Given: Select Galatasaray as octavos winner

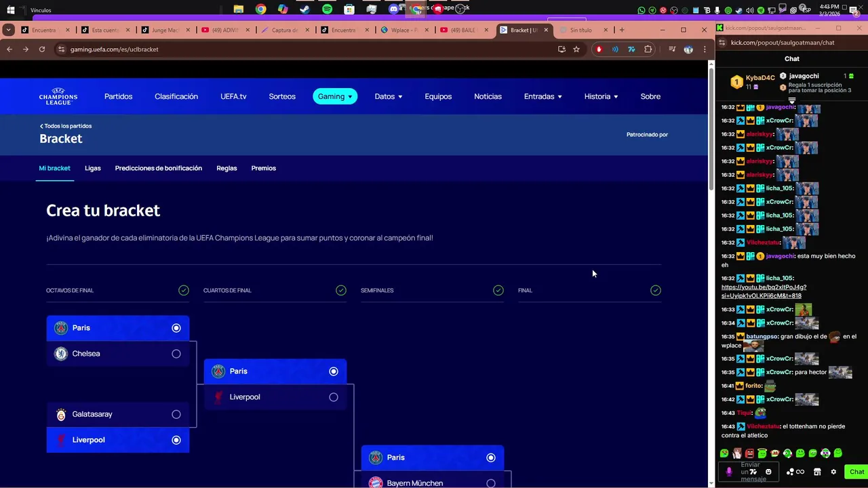Looking at the screenshot, I should [176, 414].
